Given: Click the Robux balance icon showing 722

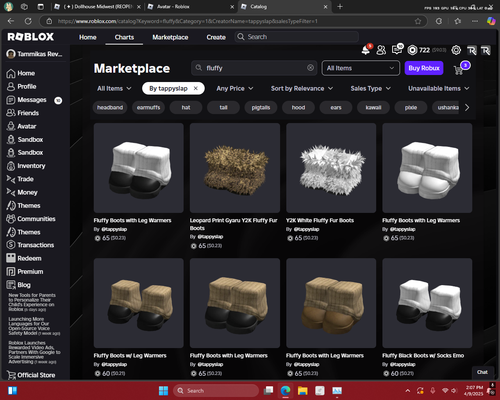Looking at the screenshot, I should click(412, 50).
